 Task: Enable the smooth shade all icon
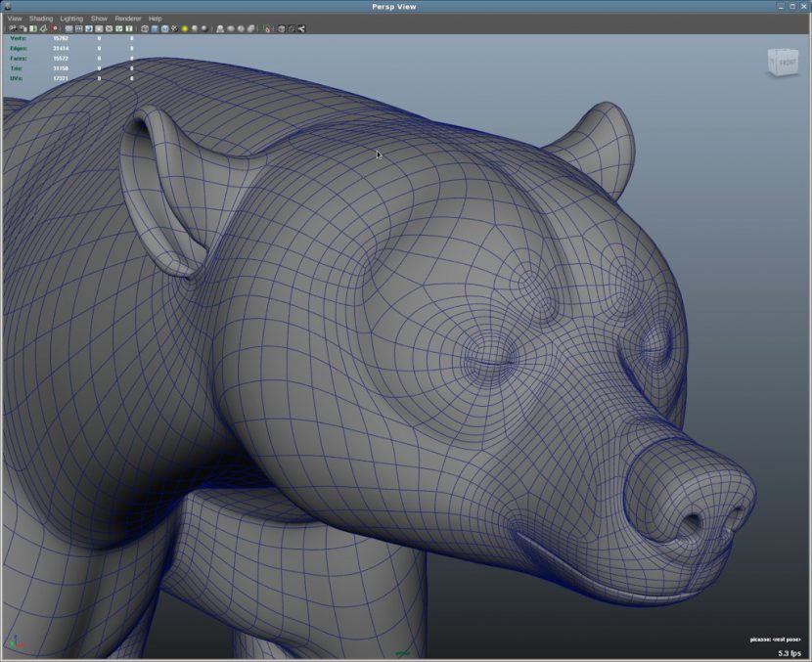[x=156, y=30]
